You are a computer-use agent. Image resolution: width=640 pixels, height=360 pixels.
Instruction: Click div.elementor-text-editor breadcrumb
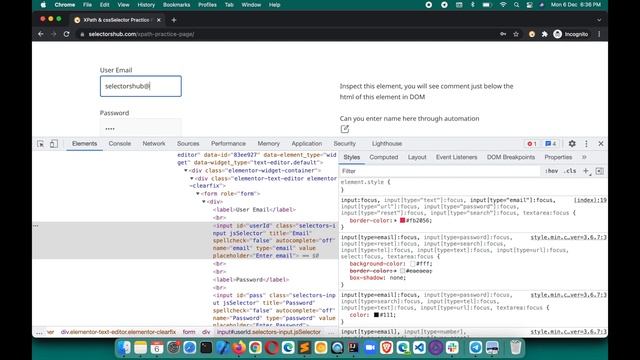tap(118, 332)
